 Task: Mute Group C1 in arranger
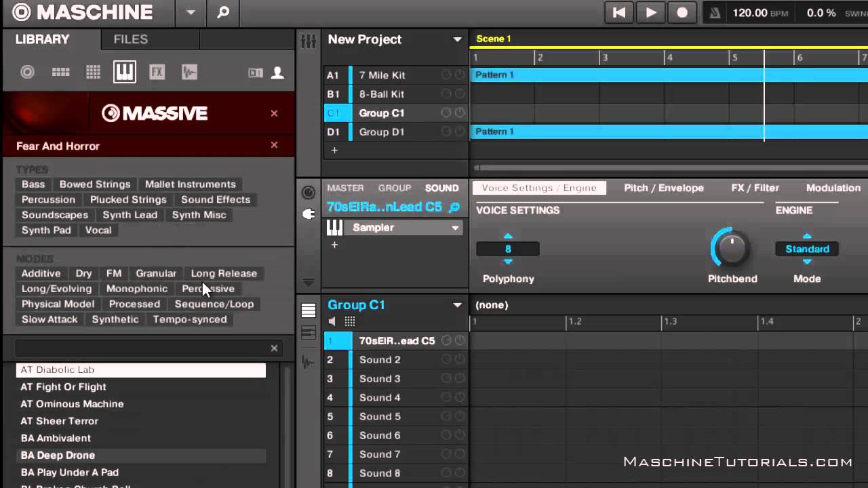click(446, 113)
